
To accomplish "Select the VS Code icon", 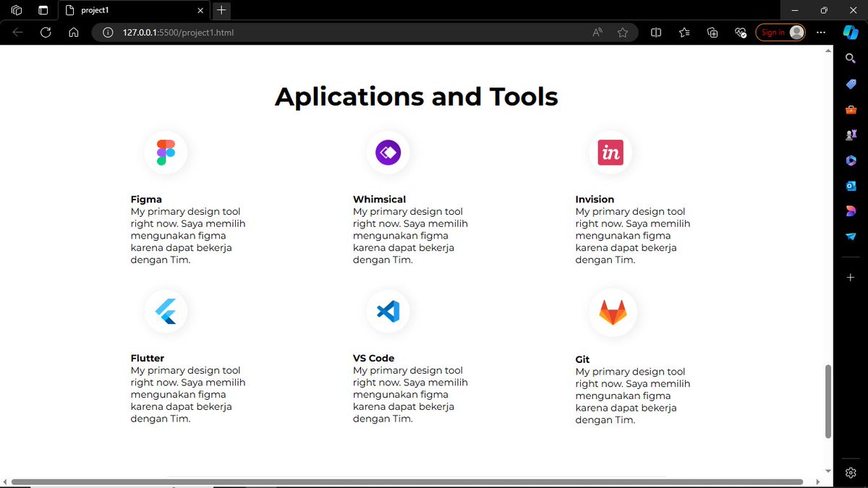I will pyautogui.click(x=388, y=311).
